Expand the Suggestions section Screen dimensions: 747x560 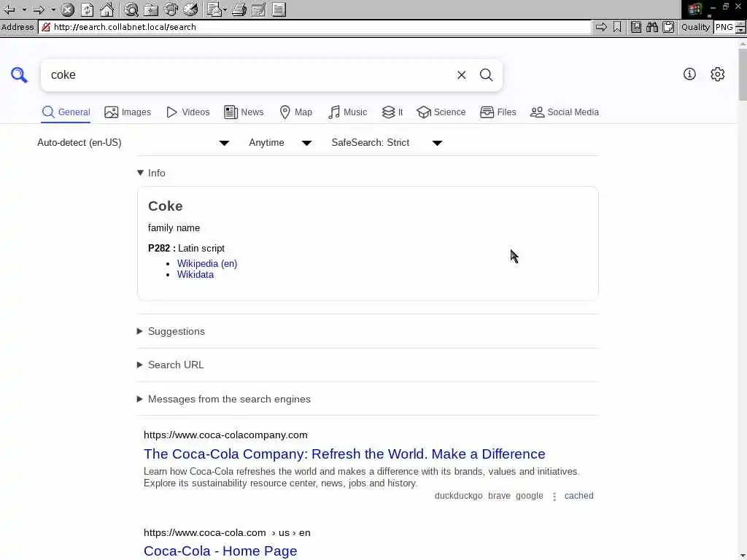pos(171,331)
